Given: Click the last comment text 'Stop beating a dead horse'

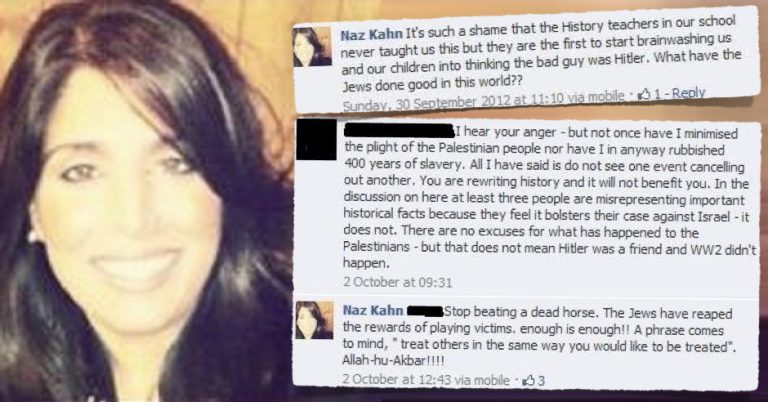Looking at the screenshot, I should coord(539,336).
